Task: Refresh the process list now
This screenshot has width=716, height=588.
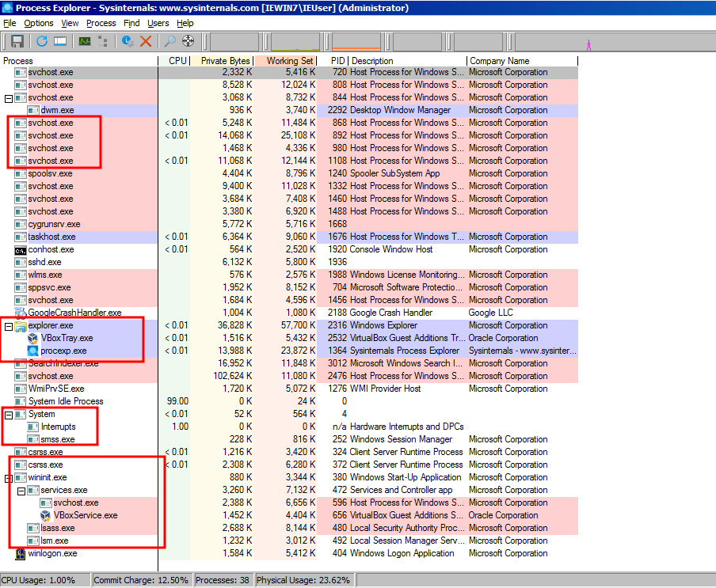Action: (x=42, y=41)
